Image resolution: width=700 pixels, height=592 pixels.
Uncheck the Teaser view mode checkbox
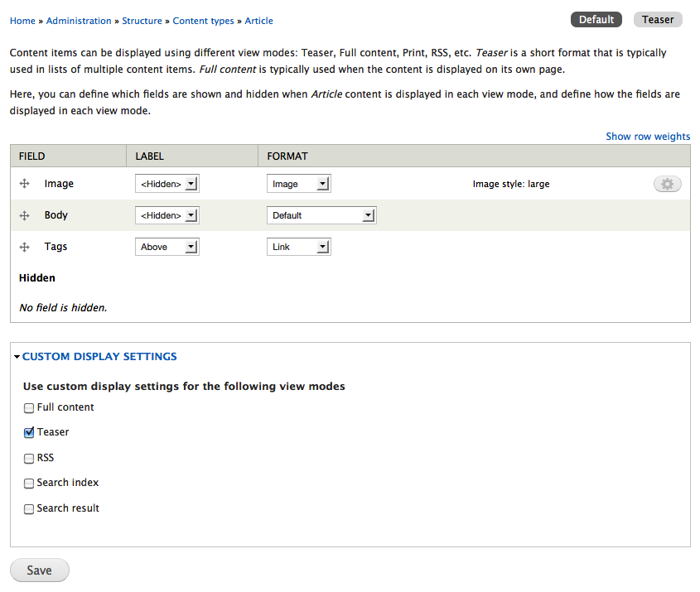click(x=29, y=432)
